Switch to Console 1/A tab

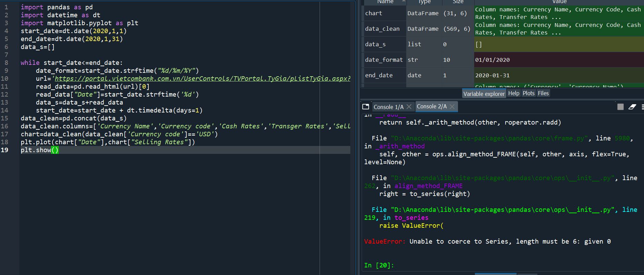click(x=389, y=107)
